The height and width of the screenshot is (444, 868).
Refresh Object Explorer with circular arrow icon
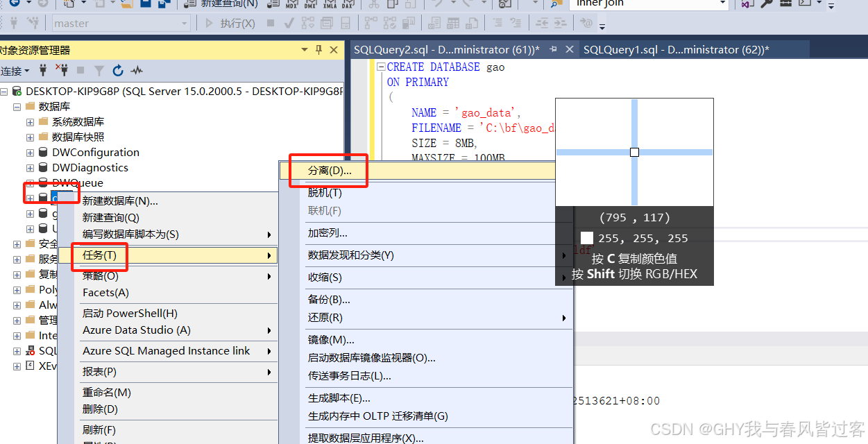pyautogui.click(x=118, y=70)
